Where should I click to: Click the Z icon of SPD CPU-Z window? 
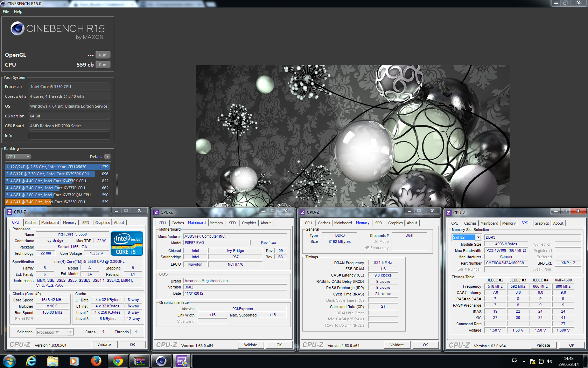449,213
